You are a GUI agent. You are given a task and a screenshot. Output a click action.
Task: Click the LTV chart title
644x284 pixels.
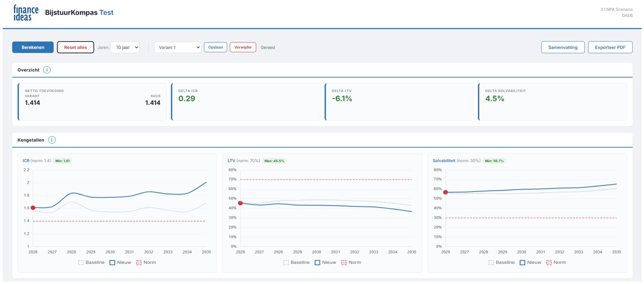point(231,161)
